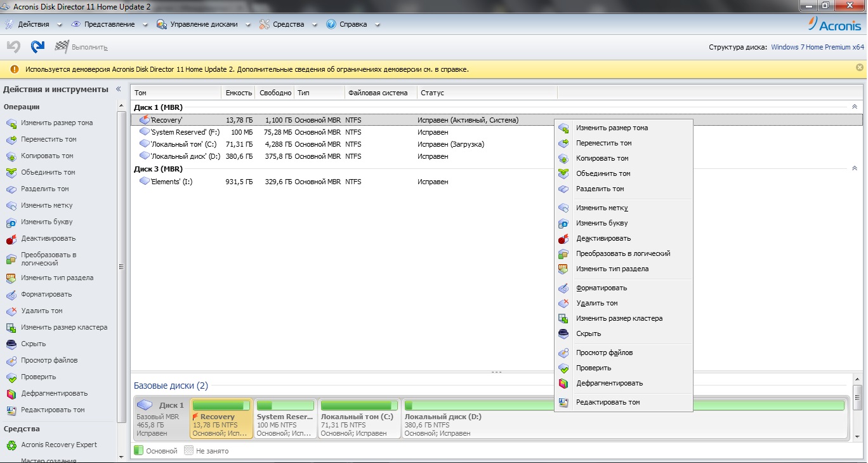Close the yellow demo version notification bar
The height and width of the screenshot is (463, 868).
[x=860, y=67]
